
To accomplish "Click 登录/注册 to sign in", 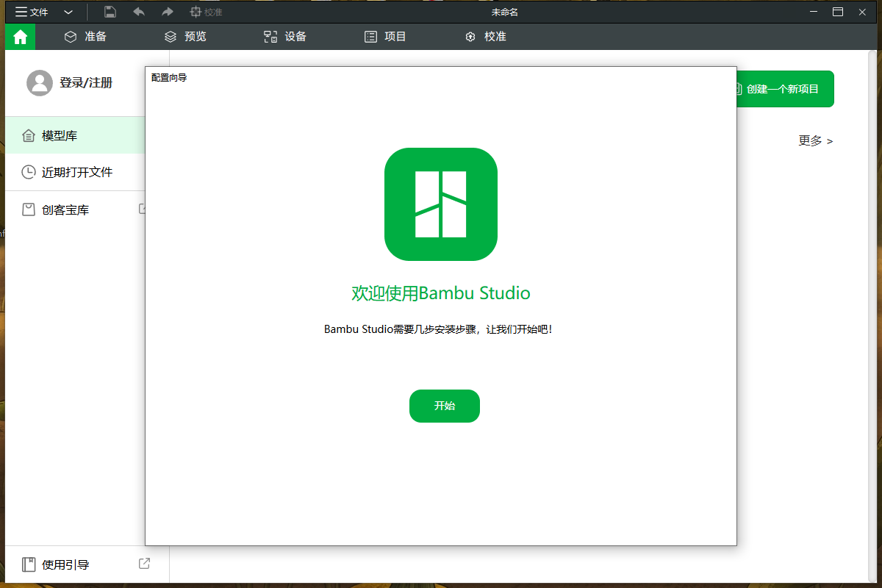I will (x=86, y=83).
